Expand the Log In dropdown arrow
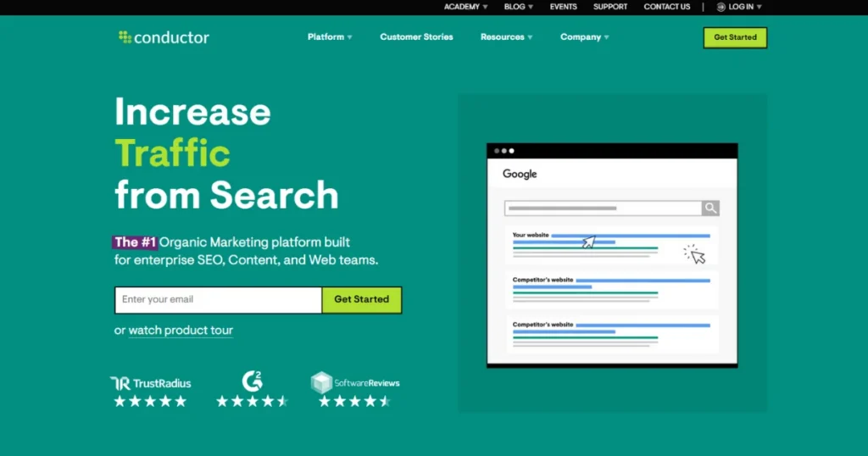 click(x=759, y=7)
